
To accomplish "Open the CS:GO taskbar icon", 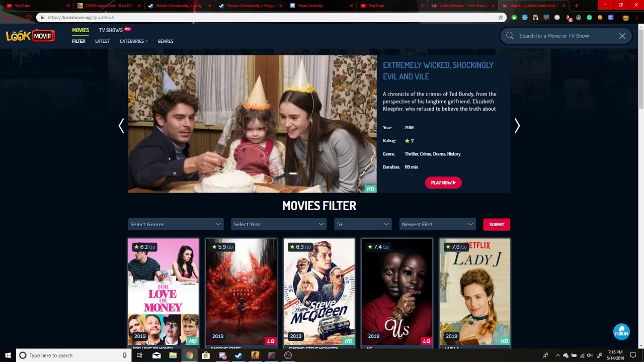I will click(x=255, y=355).
